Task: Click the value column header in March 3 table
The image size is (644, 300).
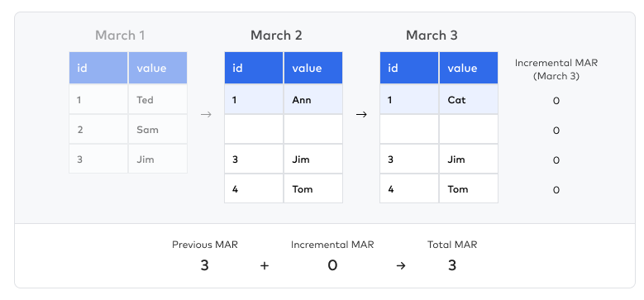Action: pyautogui.click(x=469, y=68)
